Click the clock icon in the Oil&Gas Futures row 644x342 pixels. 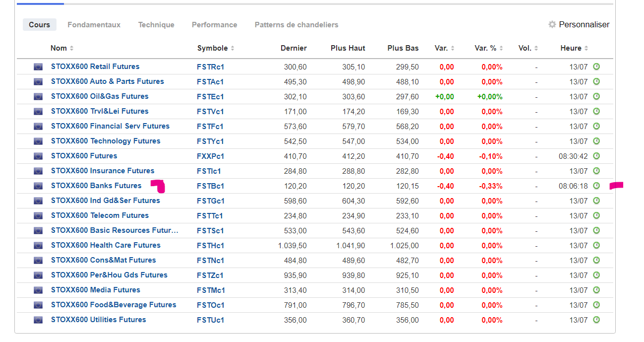[596, 96]
